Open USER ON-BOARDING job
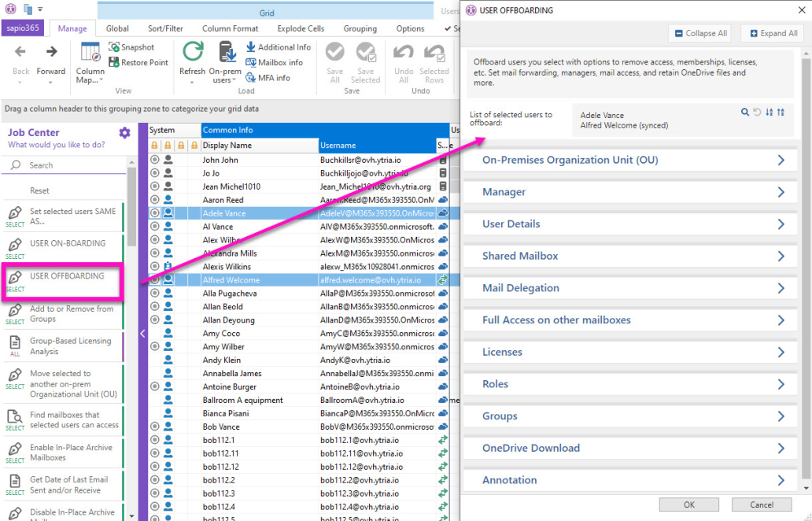Image resolution: width=812 pixels, height=521 pixels. tap(63, 248)
